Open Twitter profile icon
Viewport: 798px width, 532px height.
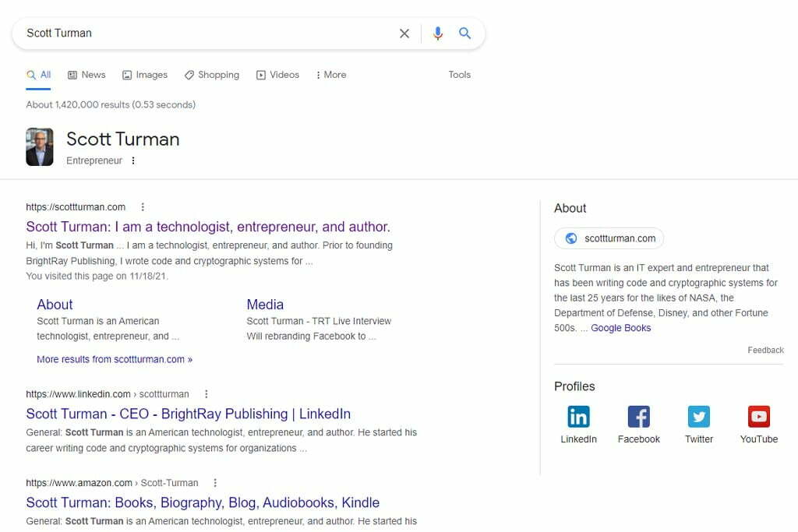699,417
